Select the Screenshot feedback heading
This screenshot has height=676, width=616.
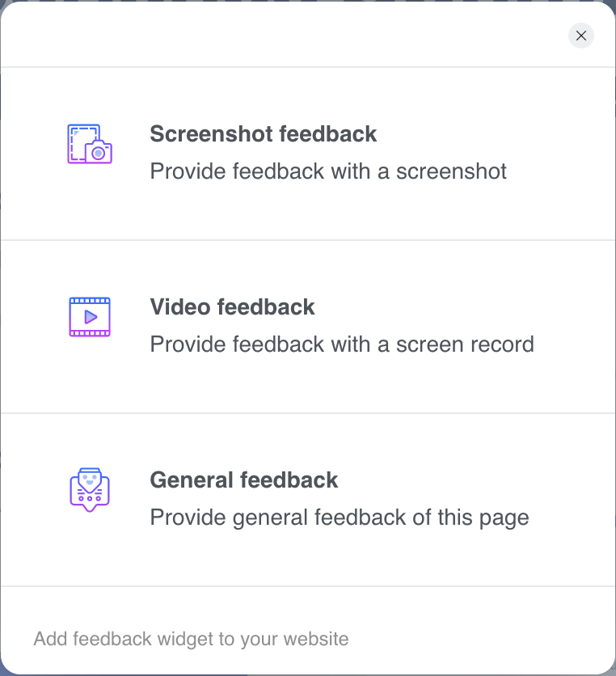264,133
